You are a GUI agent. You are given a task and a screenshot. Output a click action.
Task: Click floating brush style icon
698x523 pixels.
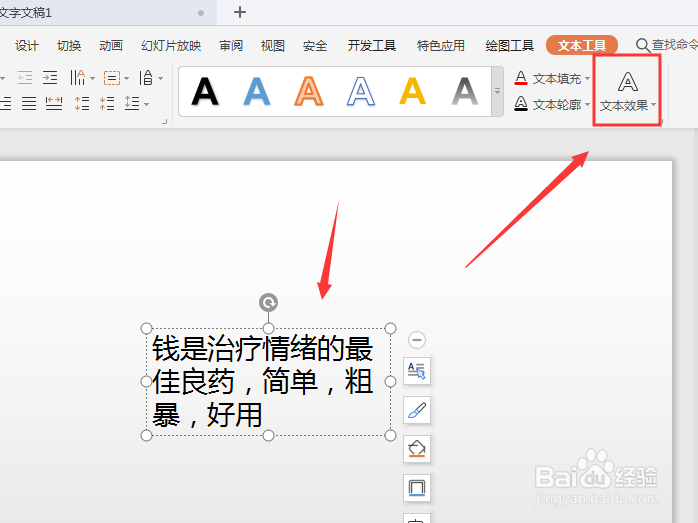[417, 409]
